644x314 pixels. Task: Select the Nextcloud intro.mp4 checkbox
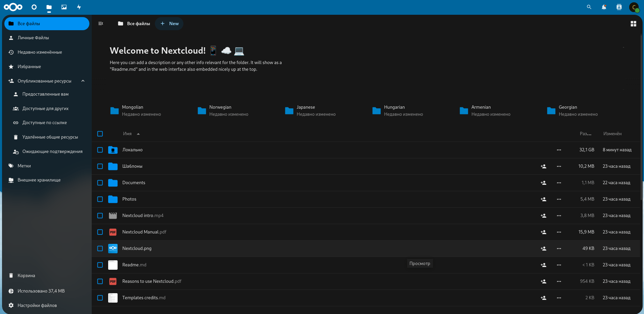click(x=100, y=216)
